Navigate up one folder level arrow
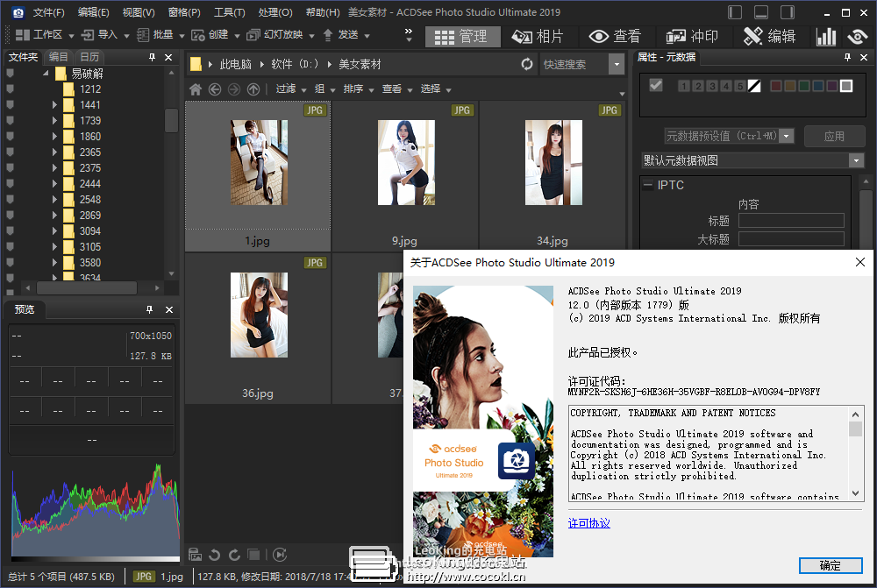 253,89
